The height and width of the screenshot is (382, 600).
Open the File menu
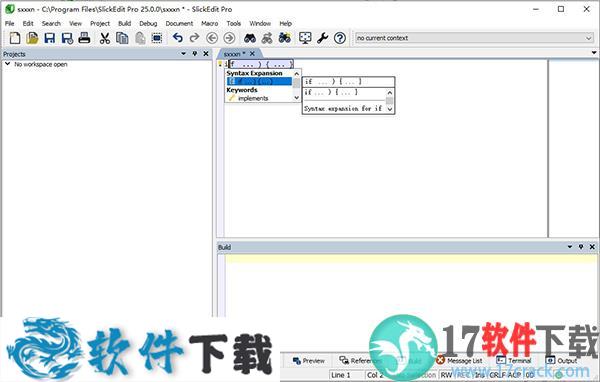pos(9,23)
